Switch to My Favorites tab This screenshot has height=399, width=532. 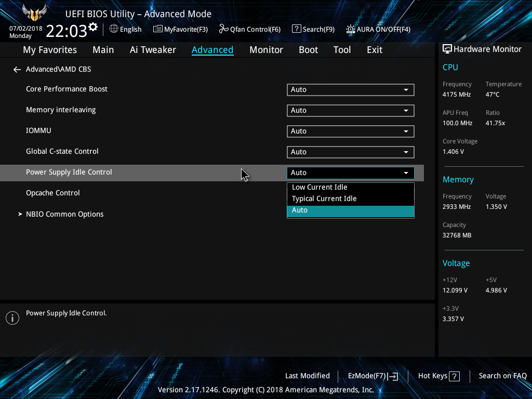click(x=50, y=50)
